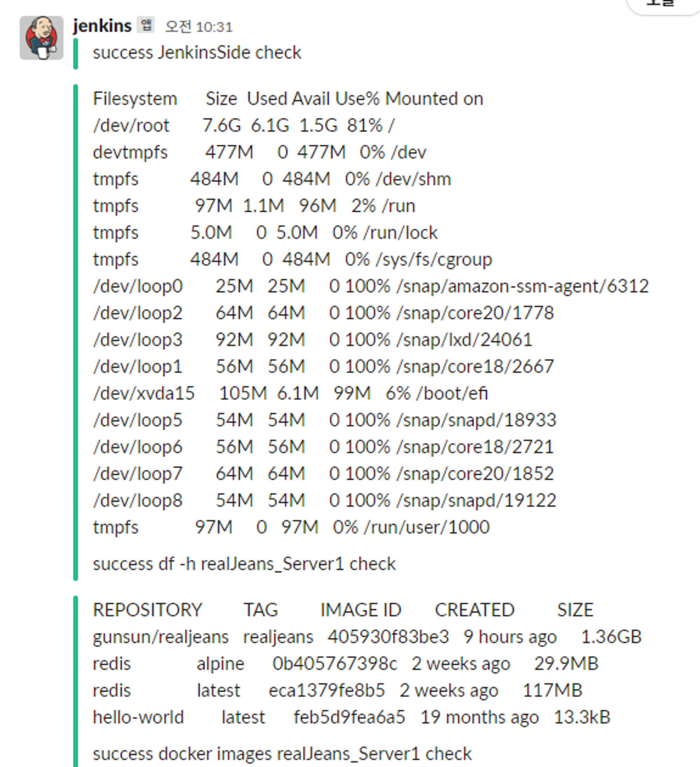700x767 pixels.
Task: Click the 앱 badge next to jenkins name
Action: (146, 25)
